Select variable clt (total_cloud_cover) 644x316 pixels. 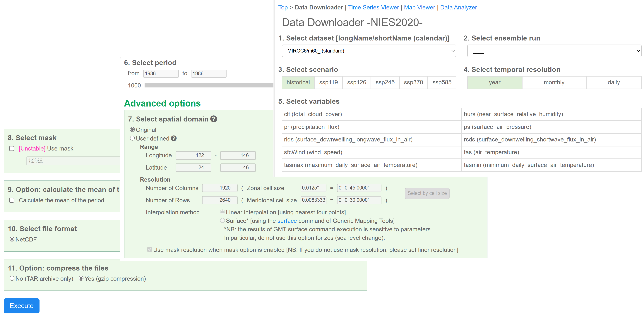coord(371,114)
